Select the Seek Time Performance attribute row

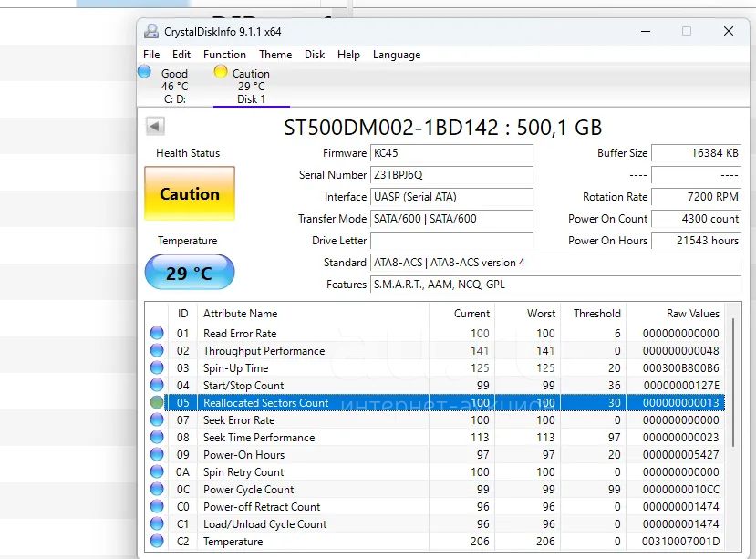(x=435, y=437)
